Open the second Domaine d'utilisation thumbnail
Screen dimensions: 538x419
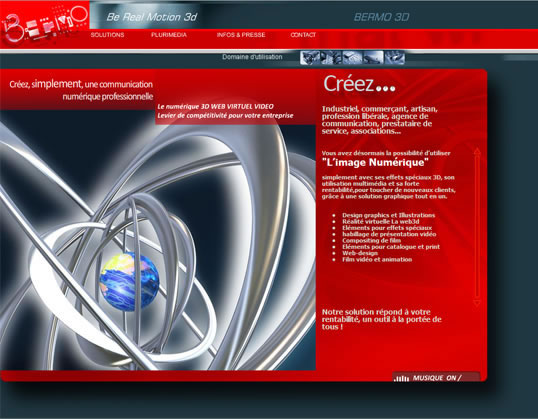click(331, 58)
